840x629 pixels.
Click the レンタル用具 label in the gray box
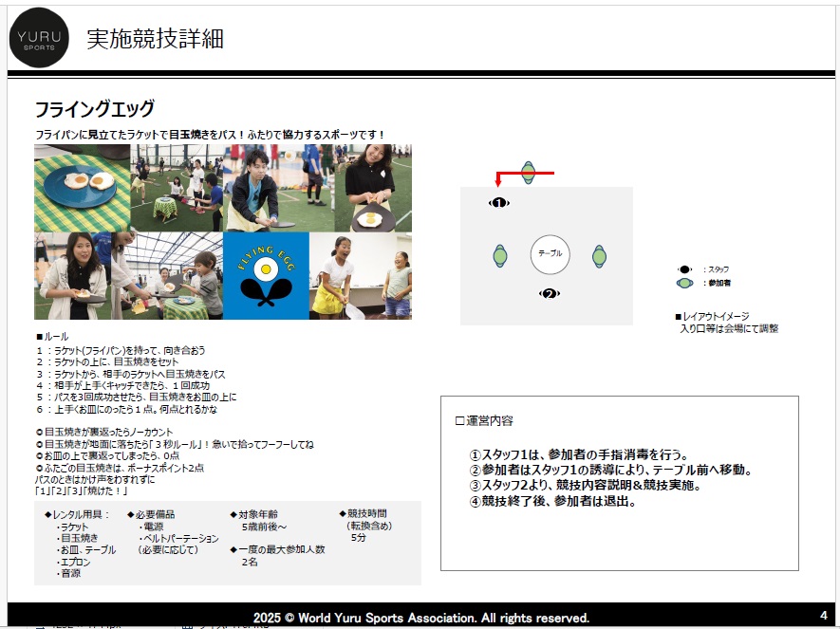[80, 513]
